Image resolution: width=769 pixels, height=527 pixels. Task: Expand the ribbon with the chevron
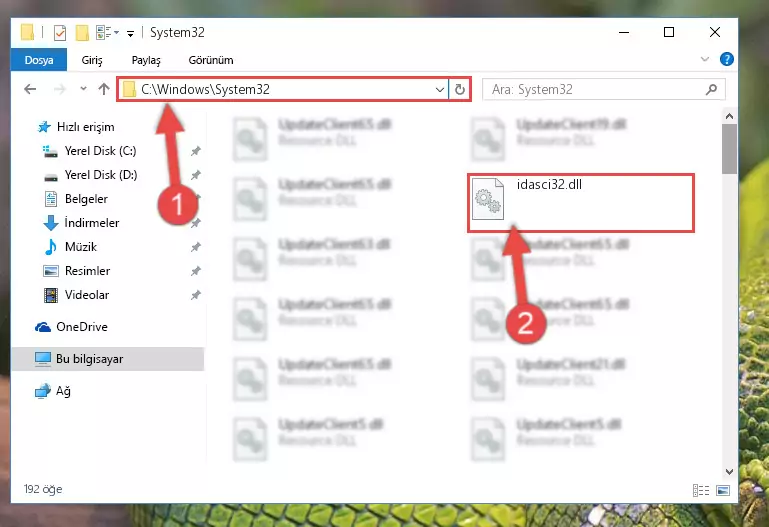(x=705, y=59)
